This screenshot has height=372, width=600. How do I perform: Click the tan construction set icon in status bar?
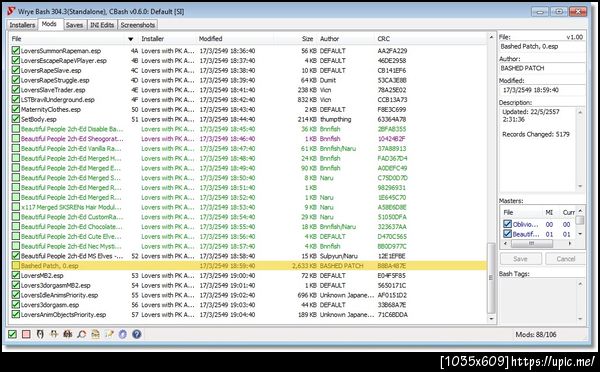point(95,334)
